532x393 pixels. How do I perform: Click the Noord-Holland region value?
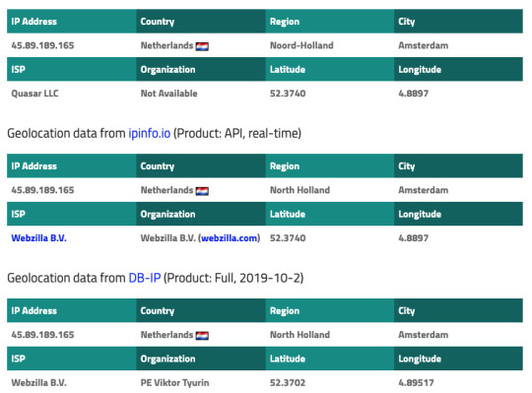point(301,45)
